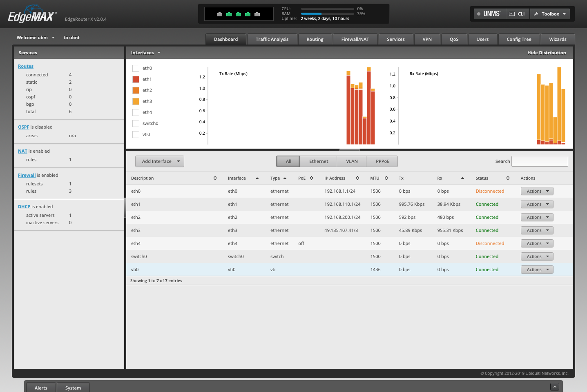Click the interface Search input field
The image size is (587, 392).
click(x=540, y=161)
